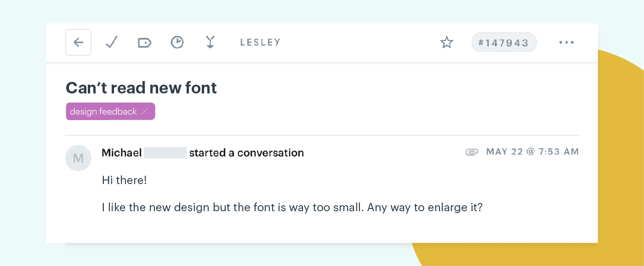Open the tag icon in the toolbar
The height and width of the screenshot is (266, 644).
coord(144,42)
